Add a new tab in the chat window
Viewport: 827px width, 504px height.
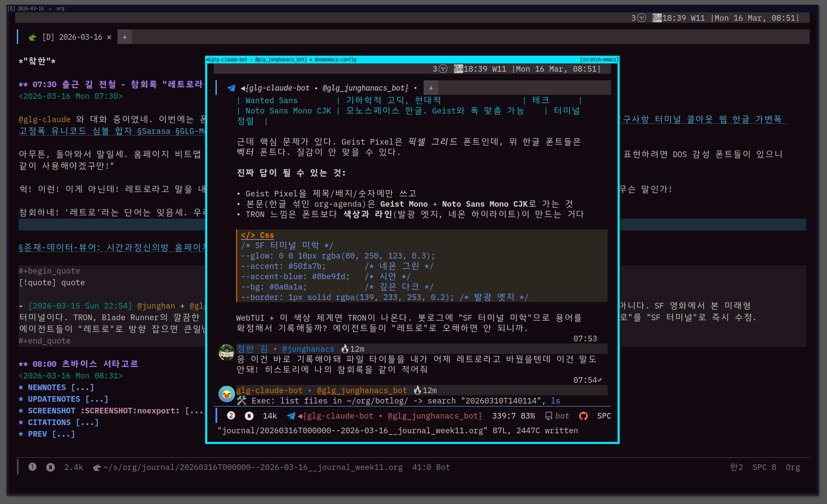tap(431, 88)
